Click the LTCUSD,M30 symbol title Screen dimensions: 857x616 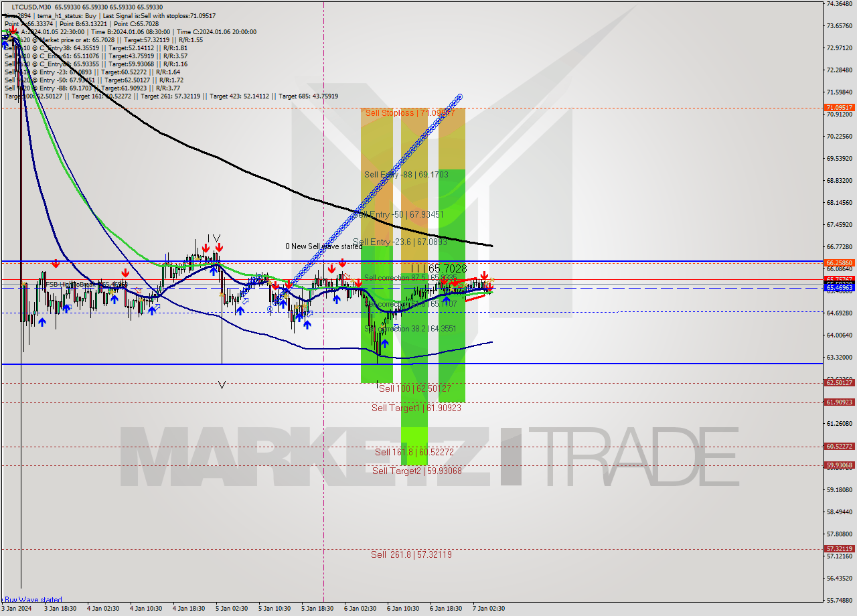[x=31, y=7]
